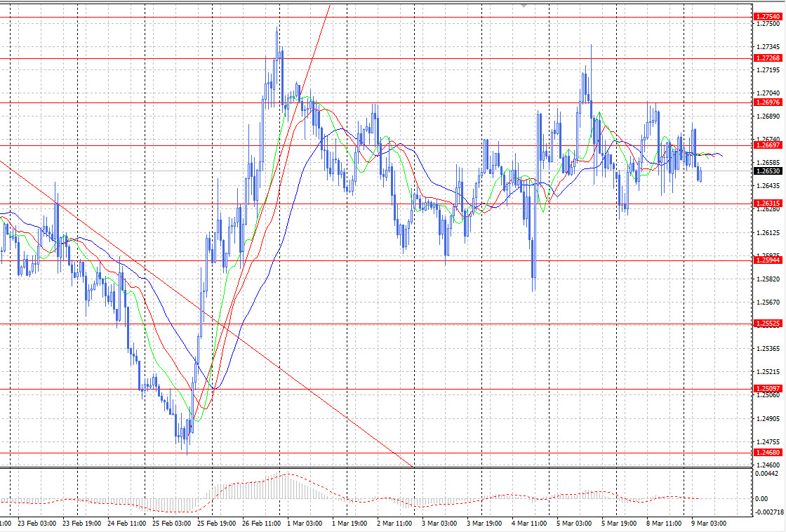Click the 3 Mar 19:00 time label

click(x=484, y=524)
